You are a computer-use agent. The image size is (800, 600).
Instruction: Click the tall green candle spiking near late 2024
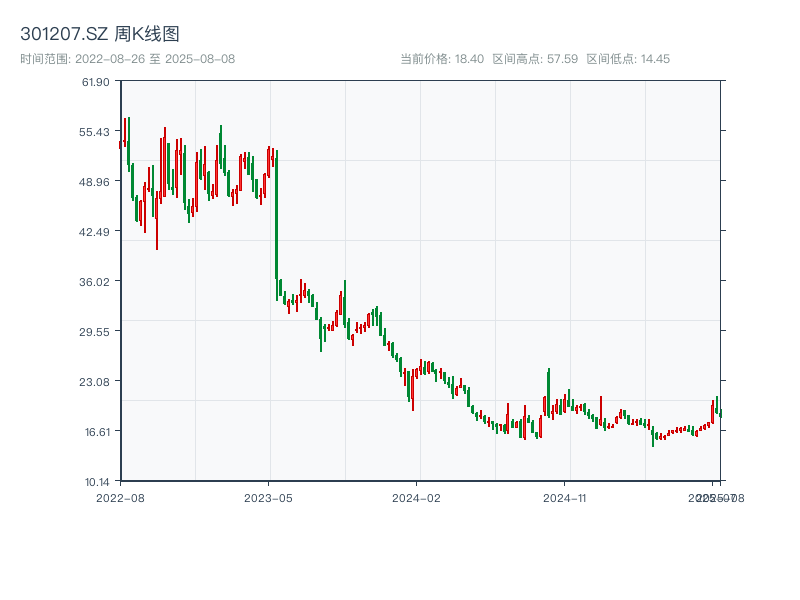pyautogui.click(x=548, y=393)
